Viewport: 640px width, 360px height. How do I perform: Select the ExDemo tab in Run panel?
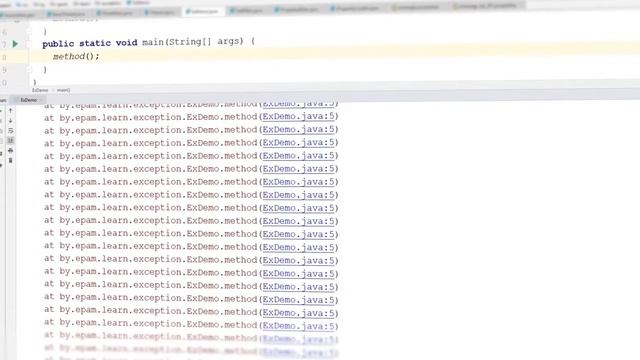[x=29, y=100]
